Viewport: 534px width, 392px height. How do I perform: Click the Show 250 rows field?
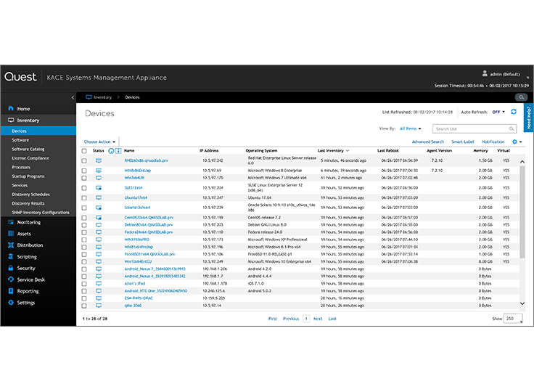click(x=512, y=319)
